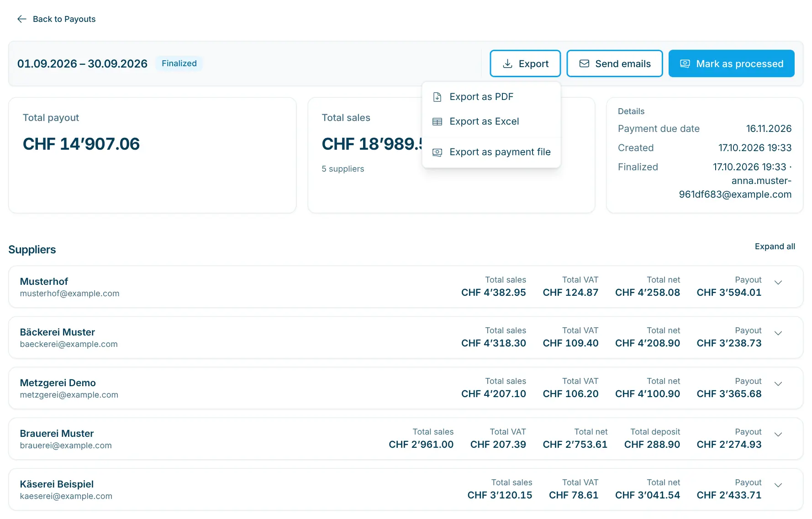Click the Finalized status badge
Image resolution: width=812 pixels, height=519 pixels.
(x=179, y=63)
